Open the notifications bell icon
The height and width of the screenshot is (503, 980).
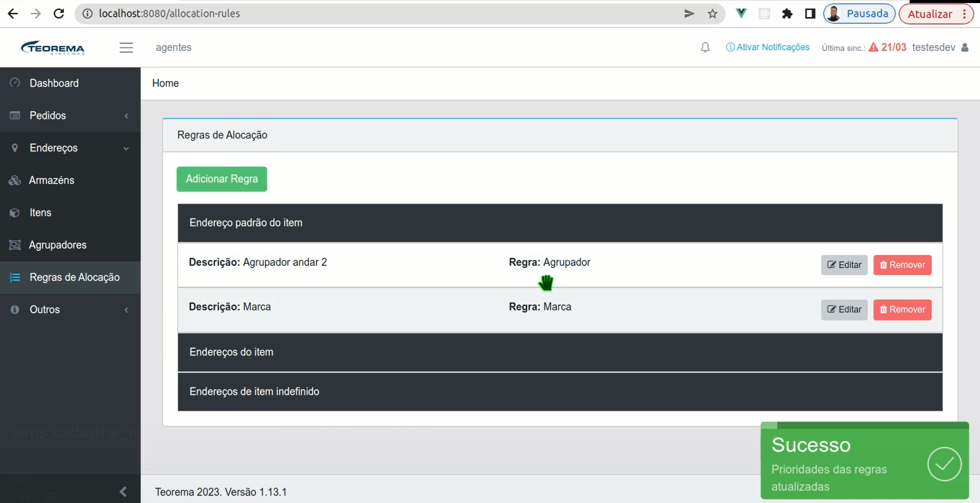pyautogui.click(x=705, y=47)
